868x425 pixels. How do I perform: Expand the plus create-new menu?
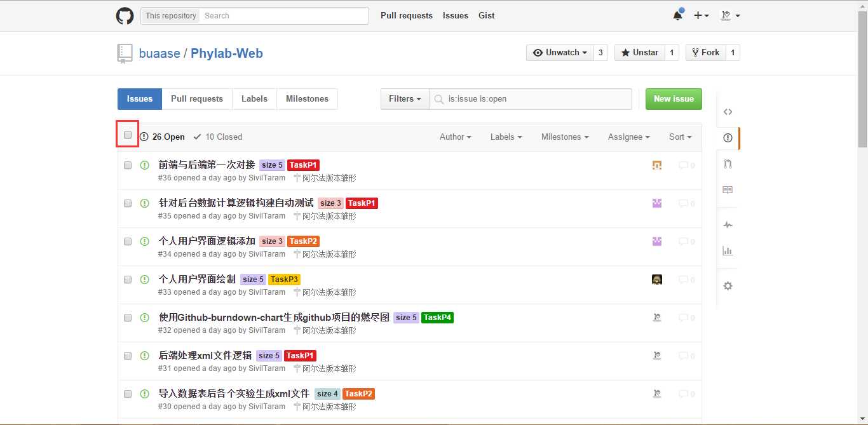701,15
